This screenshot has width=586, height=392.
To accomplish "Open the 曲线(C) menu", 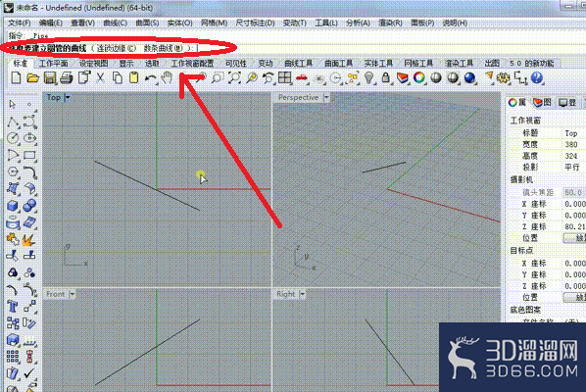I will click(x=115, y=24).
